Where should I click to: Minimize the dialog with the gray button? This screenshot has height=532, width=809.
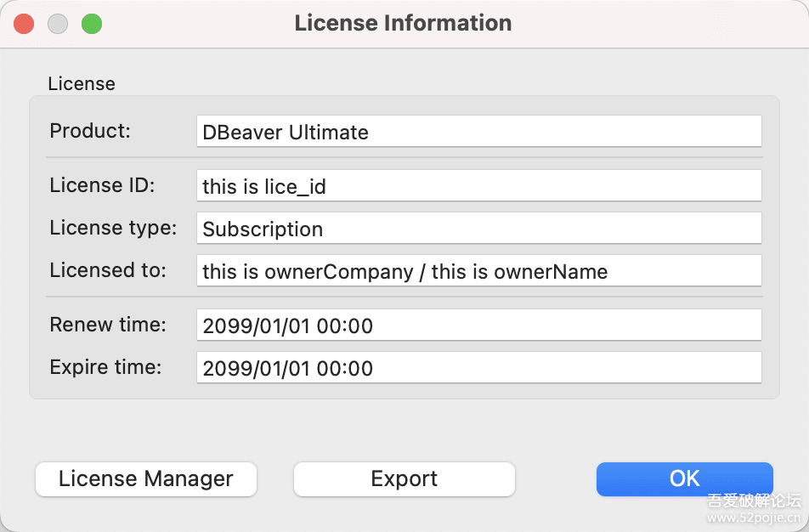pyautogui.click(x=58, y=24)
